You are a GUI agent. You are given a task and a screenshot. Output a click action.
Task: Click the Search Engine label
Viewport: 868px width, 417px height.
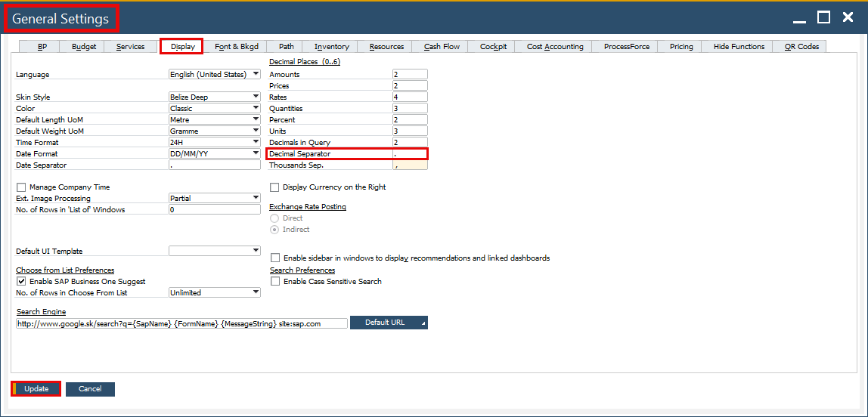pyautogui.click(x=41, y=312)
